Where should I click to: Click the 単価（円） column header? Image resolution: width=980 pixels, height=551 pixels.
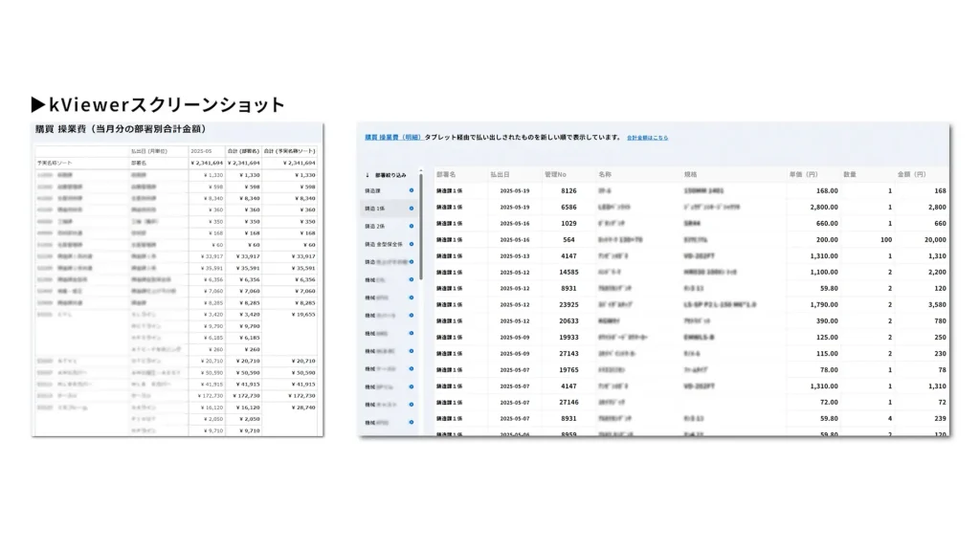tap(802, 175)
